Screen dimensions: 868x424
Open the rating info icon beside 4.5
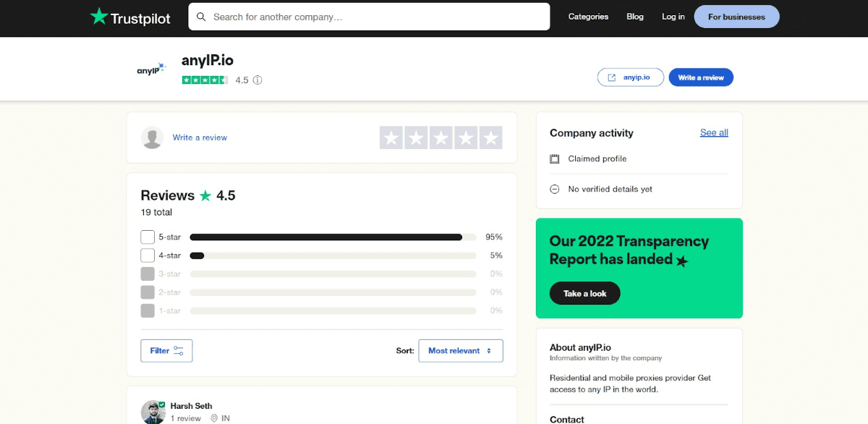pyautogui.click(x=258, y=80)
